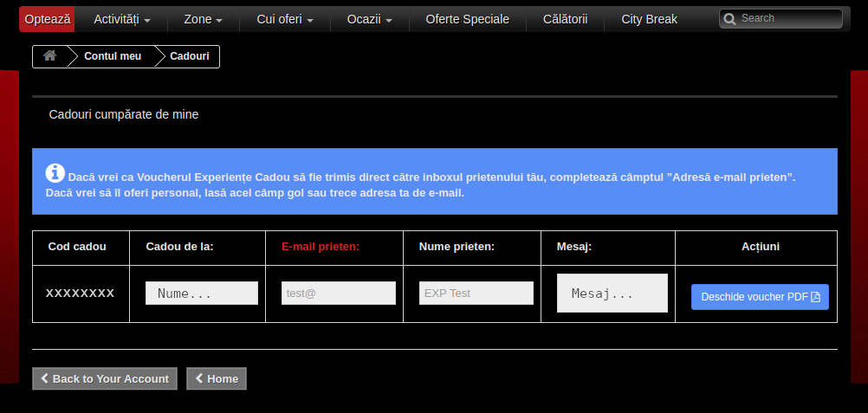Screen dimensions: 868x413
Task: Click the home icon in breadcrumb
Action: 50,56
